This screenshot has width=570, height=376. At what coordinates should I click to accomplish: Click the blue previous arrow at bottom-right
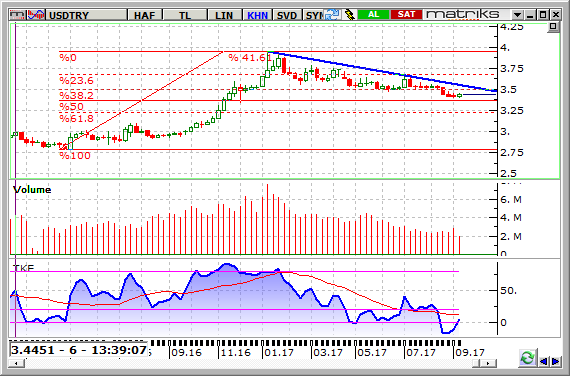[543, 361]
